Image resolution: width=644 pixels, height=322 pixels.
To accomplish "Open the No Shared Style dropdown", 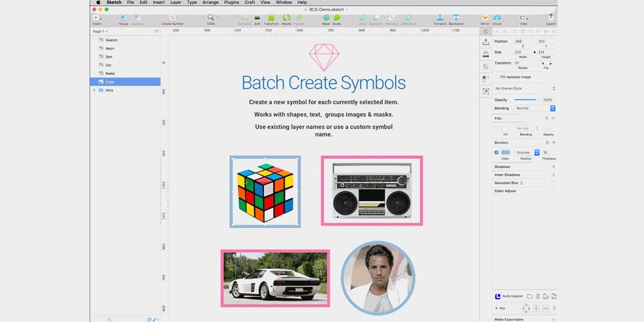I will point(525,89).
